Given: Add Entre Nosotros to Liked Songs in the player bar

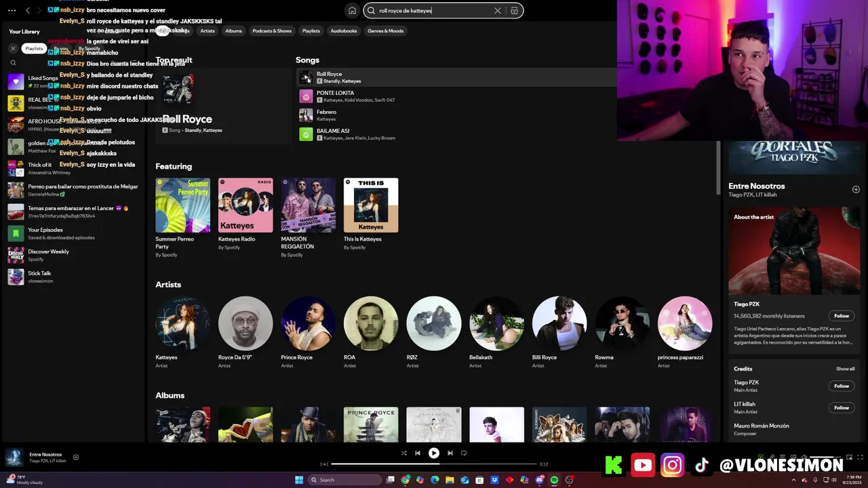Looking at the screenshot, I should pos(76,457).
